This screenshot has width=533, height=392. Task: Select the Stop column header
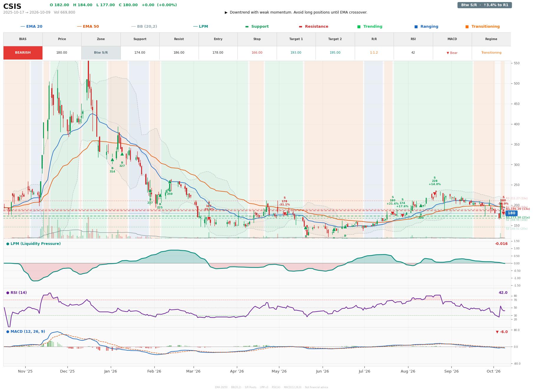[257, 39]
